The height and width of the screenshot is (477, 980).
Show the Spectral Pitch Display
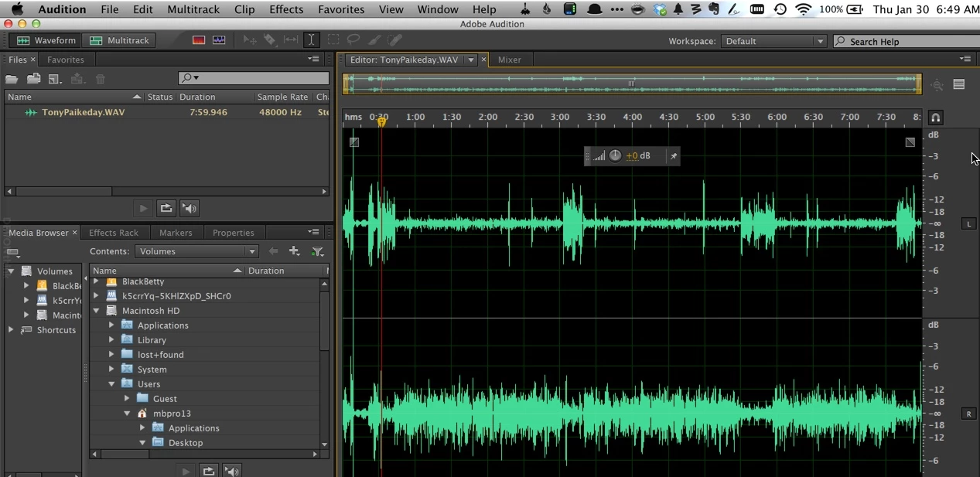pyautogui.click(x=219, y=40)
